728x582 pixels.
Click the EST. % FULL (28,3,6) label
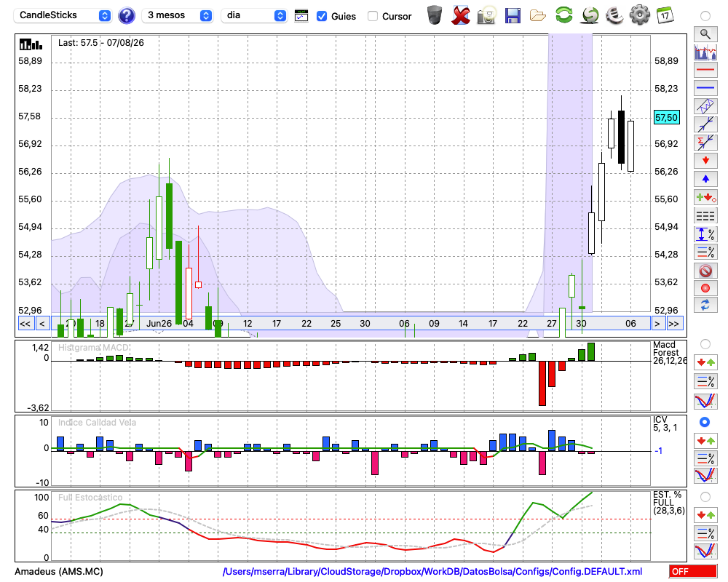668,503
